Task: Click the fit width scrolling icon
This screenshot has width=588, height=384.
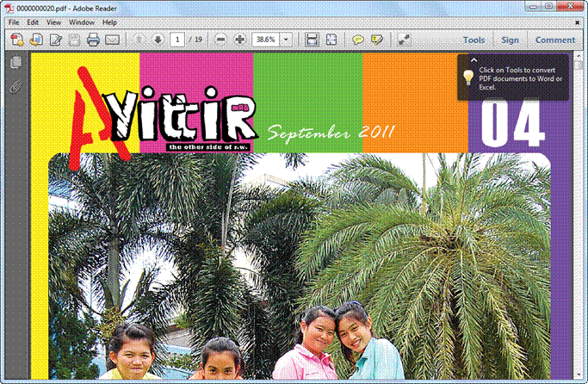Action: coord(312,40)
